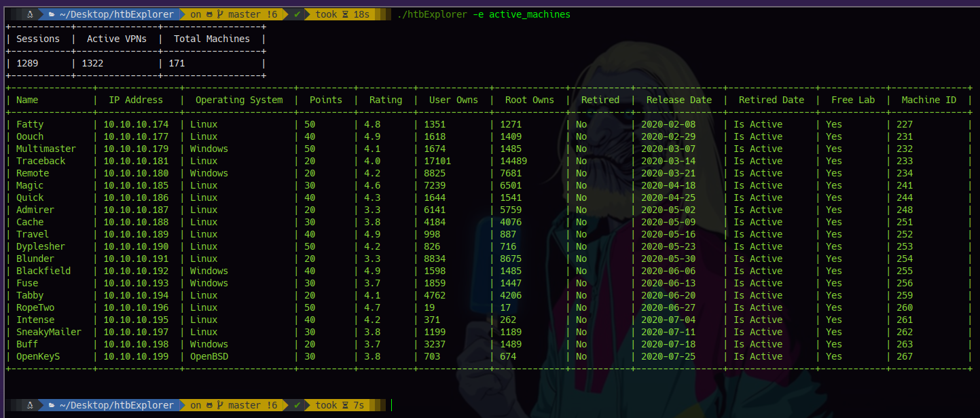Click the 'Free Lab' column header
The width and height of the screenshot is (980, 418).
(853, 100)
